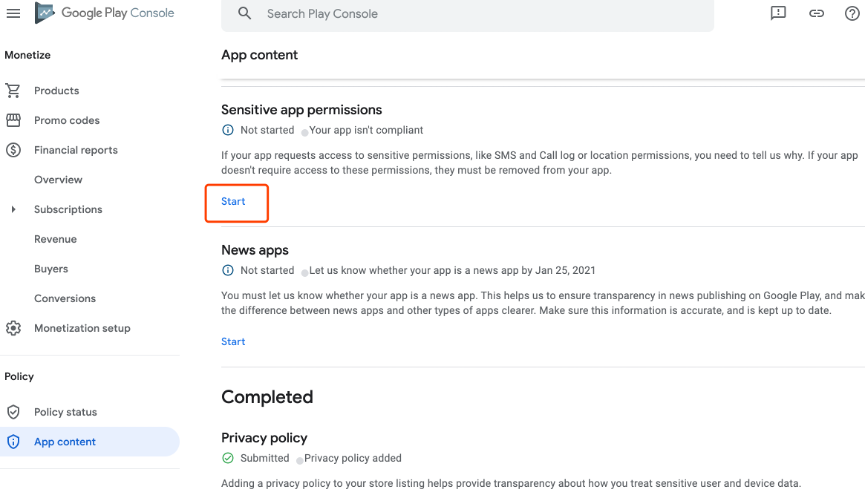Go to the Revenue page
The height and width of the screenshot is (502, 866).
coord(55,239)
